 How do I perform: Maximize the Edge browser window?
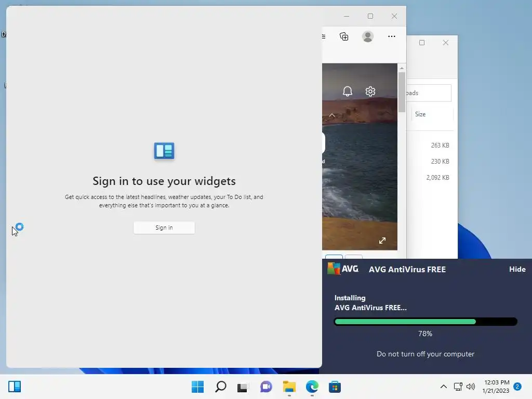tap(370, 16)
